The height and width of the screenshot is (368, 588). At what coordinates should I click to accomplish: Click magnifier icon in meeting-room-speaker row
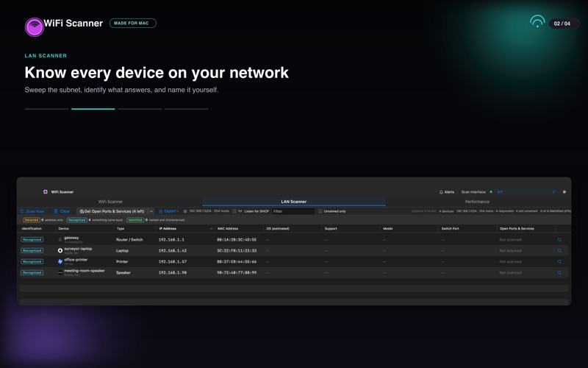pyautogui.click(x=559, y=272)
